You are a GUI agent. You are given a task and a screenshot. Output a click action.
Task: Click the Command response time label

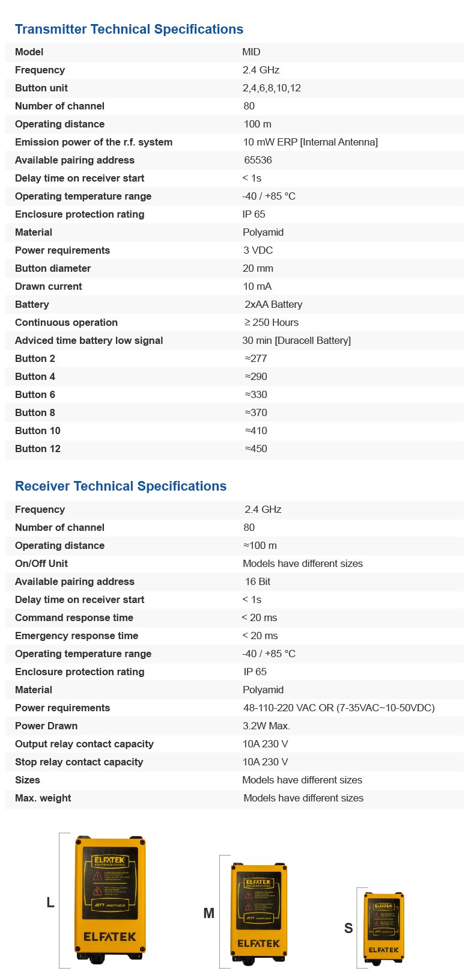(x=74, y=617)
